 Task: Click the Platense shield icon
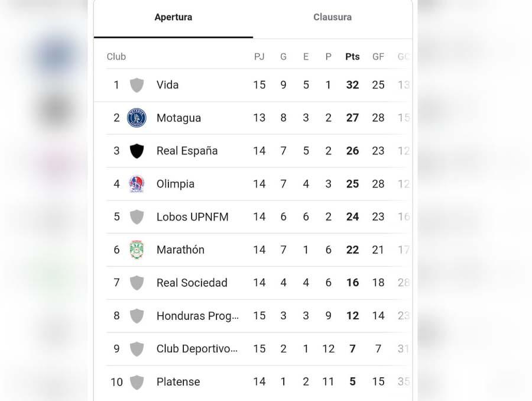coord(137,382)
